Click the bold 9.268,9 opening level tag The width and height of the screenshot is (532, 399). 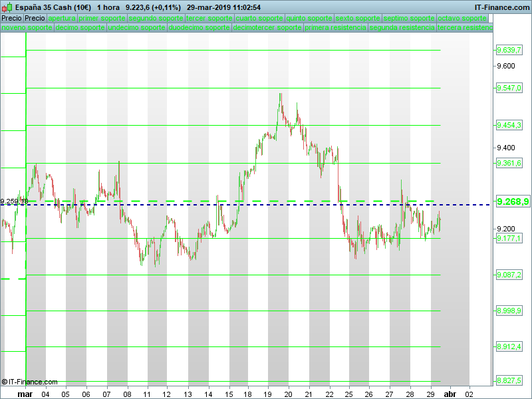(x=513, y=201)
